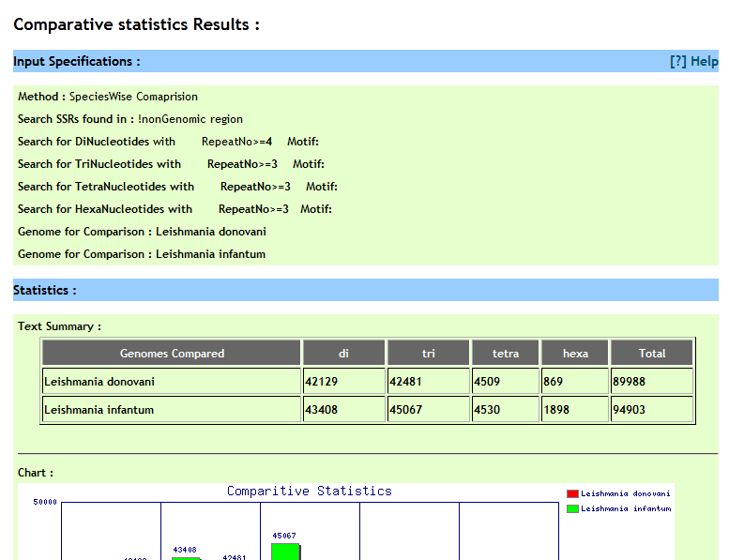Select the 'tetra' column header
This screenshot has width=729, height=560.
click(505, 354)
